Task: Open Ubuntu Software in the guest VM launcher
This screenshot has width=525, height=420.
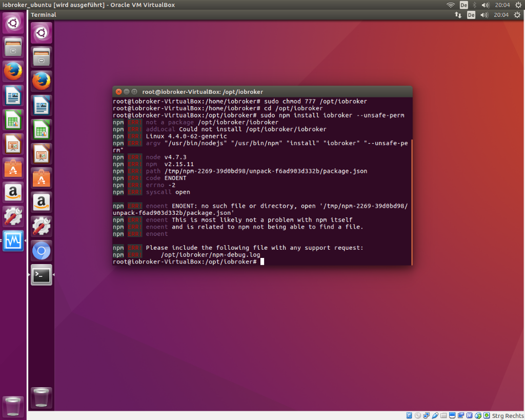Action: pos(42,178)
